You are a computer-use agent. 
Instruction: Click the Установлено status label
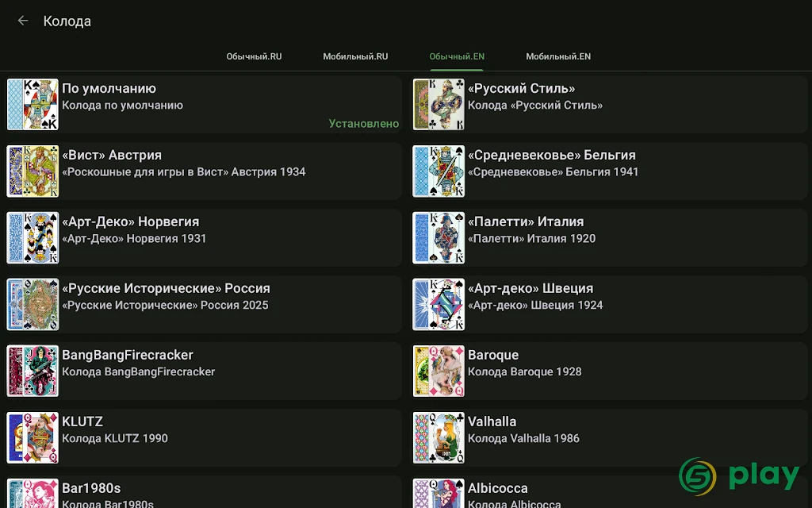363,123
